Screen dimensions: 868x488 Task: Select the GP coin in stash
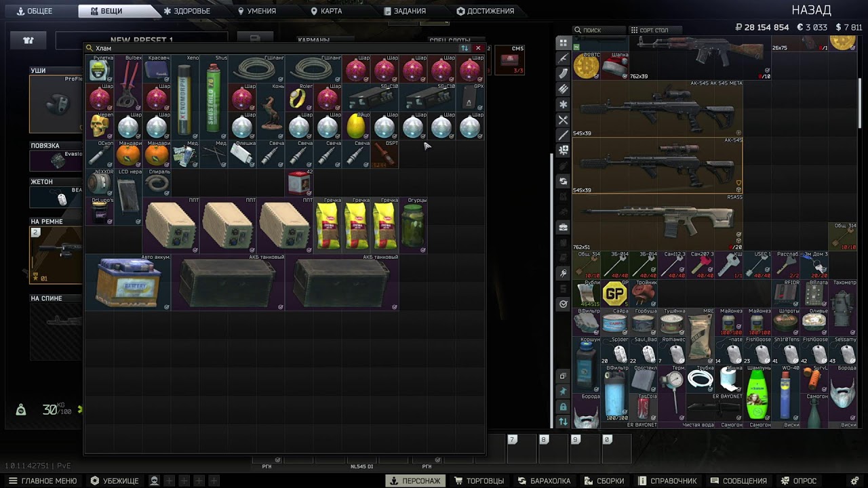tap(614, 294)
